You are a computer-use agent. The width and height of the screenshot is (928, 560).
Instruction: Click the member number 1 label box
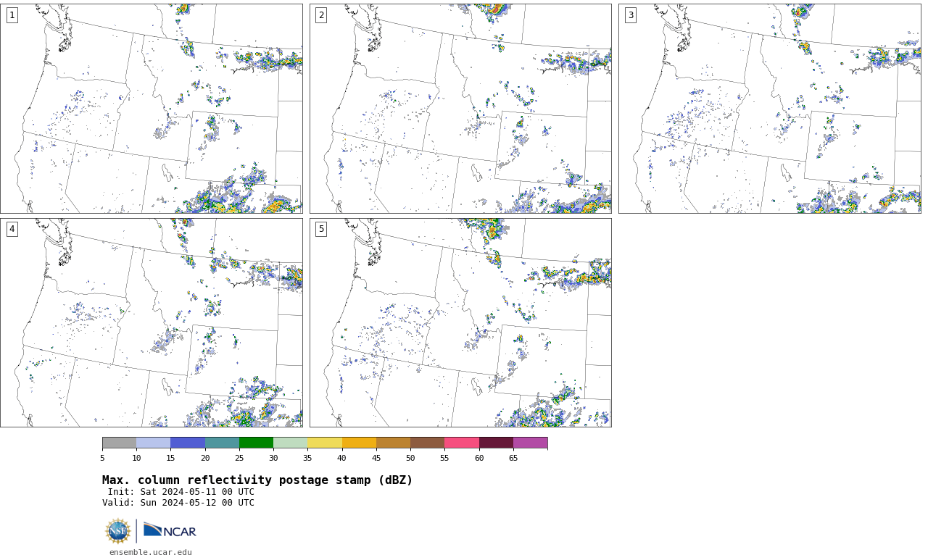tap(12, 15)
